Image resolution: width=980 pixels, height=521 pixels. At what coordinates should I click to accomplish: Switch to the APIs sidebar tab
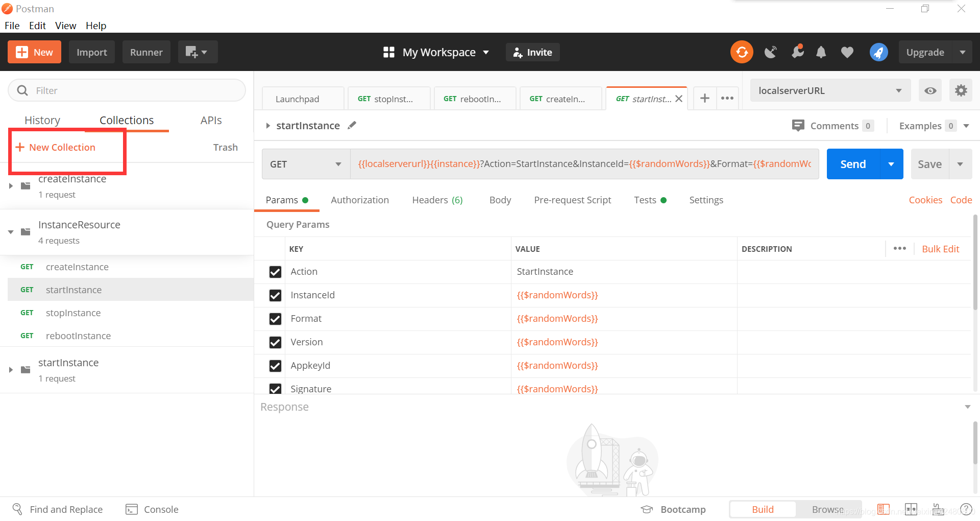[x=211, y=120]
